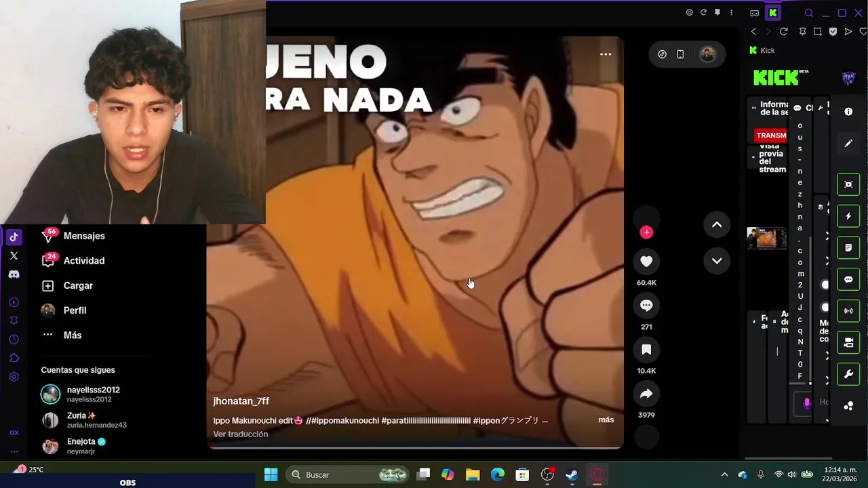The image size is (868, 488).
Task: Open the TikTok profile avatar menu
Action: pos(707,55)
